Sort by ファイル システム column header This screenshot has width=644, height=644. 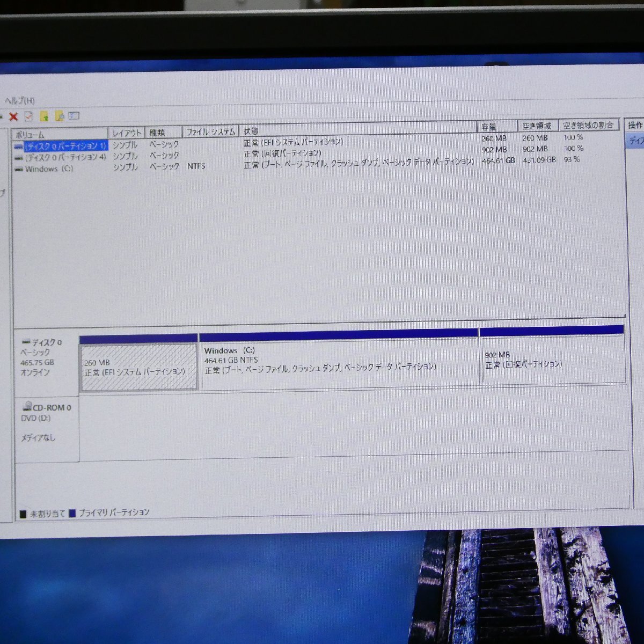point(211,131)
